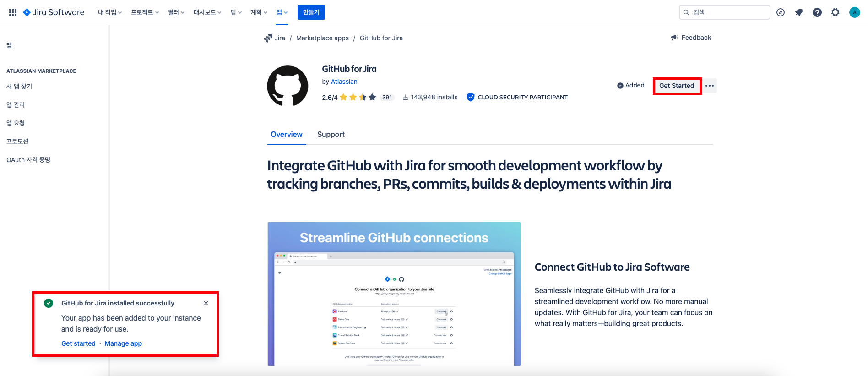Viewport: 868px width, 376px height.
Task: Open the Atlassian vendor link
Action: [344, 82]
